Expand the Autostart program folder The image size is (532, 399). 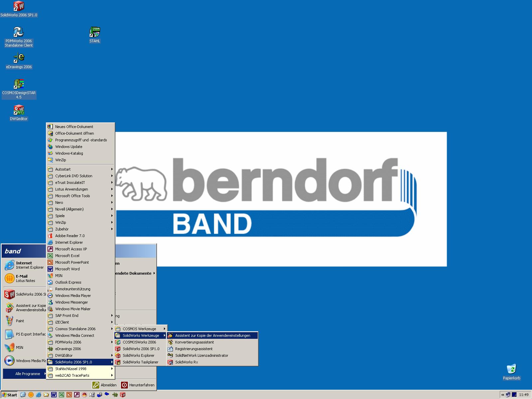pos(80,169)
